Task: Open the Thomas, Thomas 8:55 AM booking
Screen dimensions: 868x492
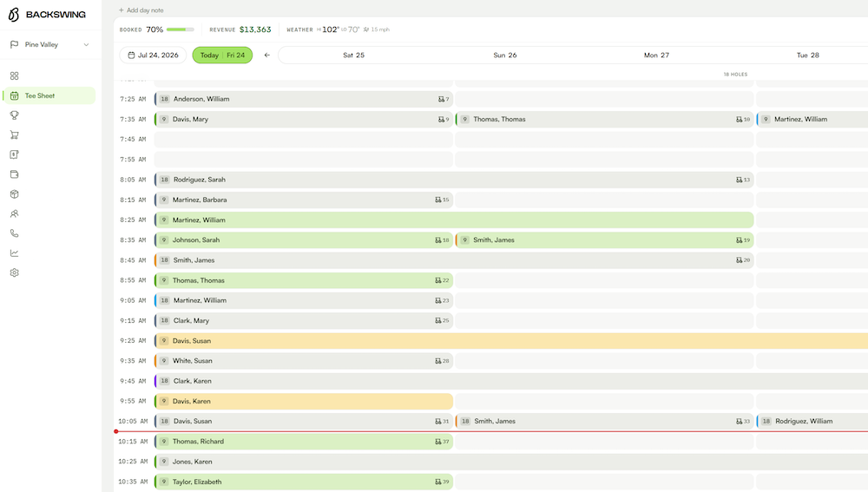Action: pyautogui.click(x=303, y=280)
